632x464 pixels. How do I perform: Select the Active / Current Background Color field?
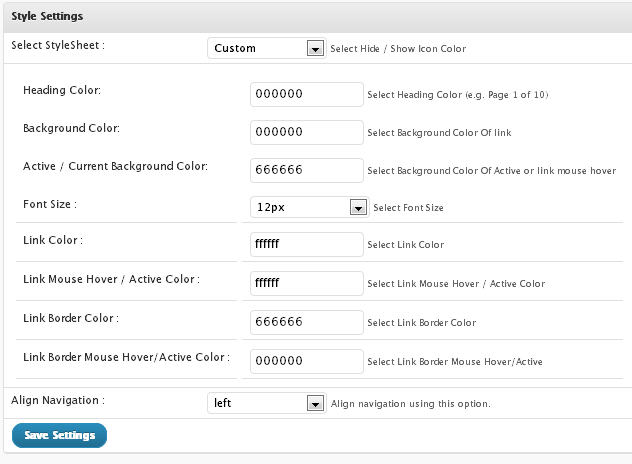[x=307, y=170]
